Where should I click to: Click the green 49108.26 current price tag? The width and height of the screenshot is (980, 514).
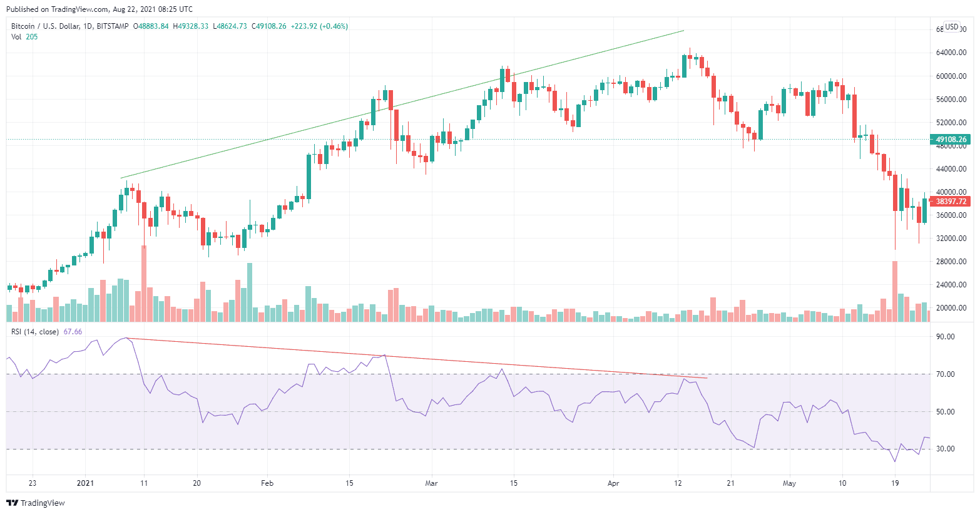pyautogui.click(x=951, y=140)
